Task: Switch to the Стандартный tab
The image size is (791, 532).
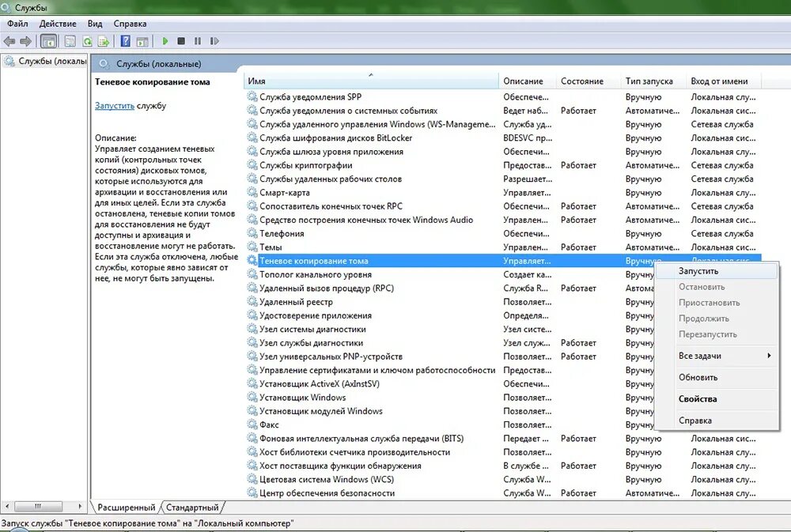Action: click(192, 507)
